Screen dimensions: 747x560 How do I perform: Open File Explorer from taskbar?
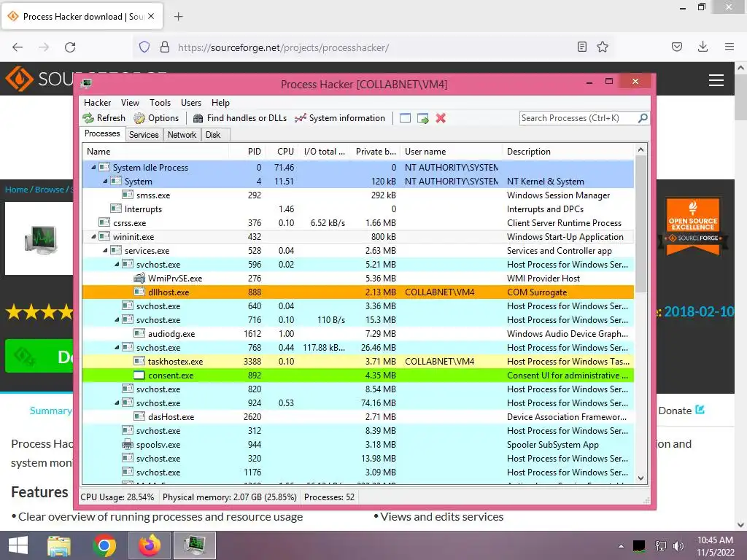pyautogui.click(x=59, y=545)
